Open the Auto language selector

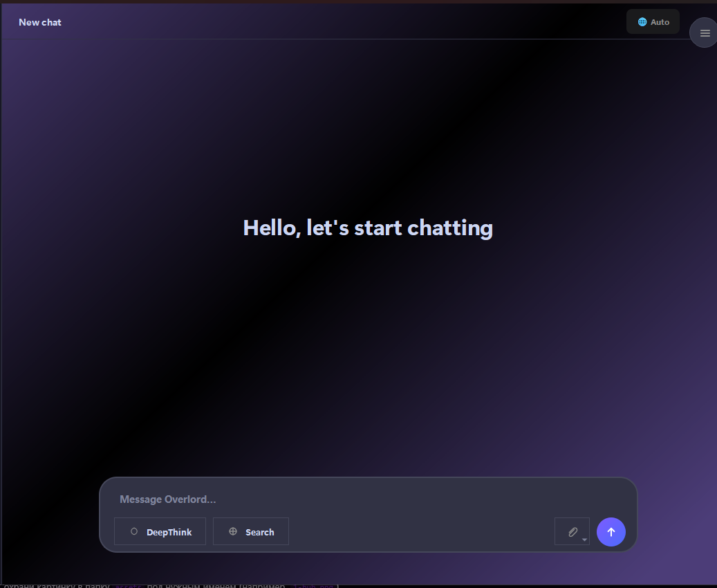tap(653, 22)
